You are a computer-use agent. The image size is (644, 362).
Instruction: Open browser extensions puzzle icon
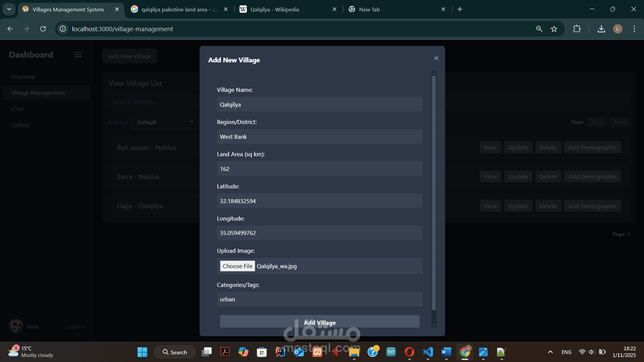coord(577,29)
